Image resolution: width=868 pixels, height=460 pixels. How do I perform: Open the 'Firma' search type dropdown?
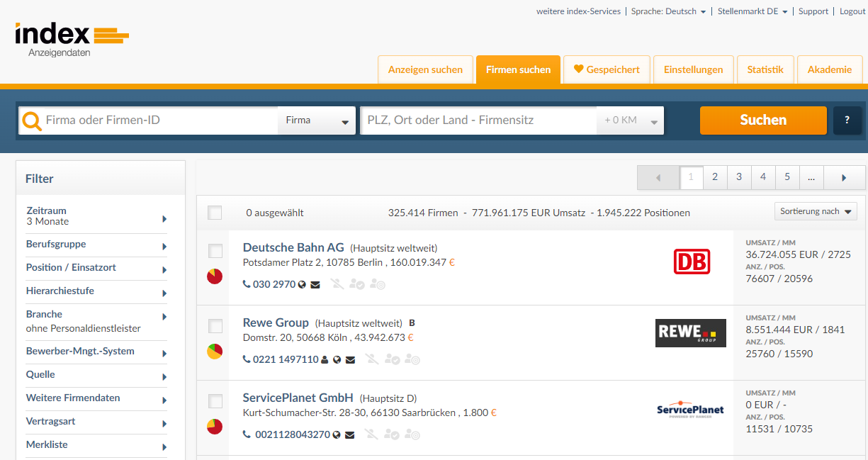[x=317, y=120]
